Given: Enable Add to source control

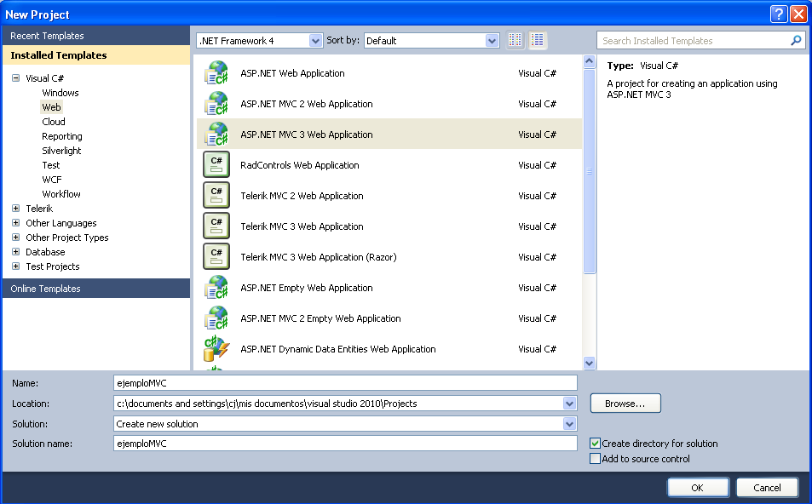Looking at the screenshot, I should (594, 458).
